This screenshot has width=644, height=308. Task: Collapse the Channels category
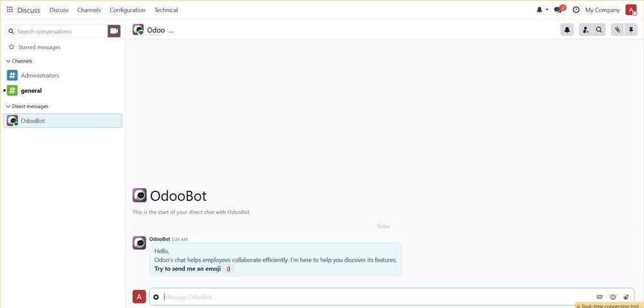click(x=19, y=61)
